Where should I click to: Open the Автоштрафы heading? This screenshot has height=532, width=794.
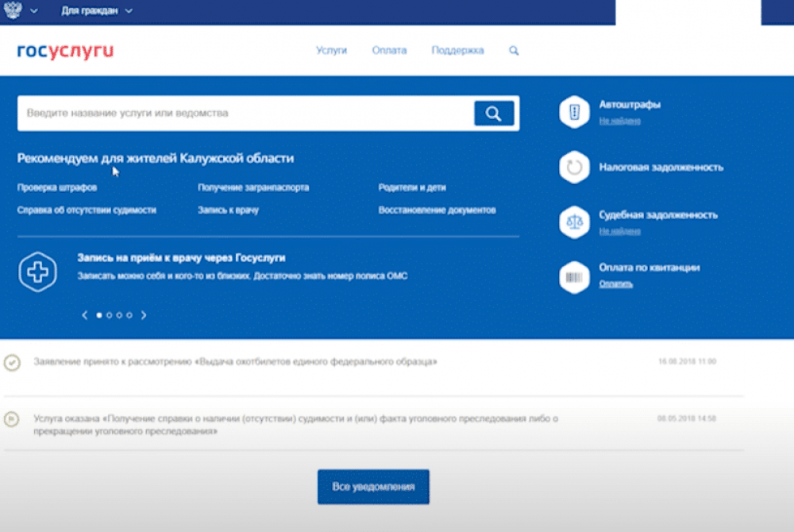630,105
